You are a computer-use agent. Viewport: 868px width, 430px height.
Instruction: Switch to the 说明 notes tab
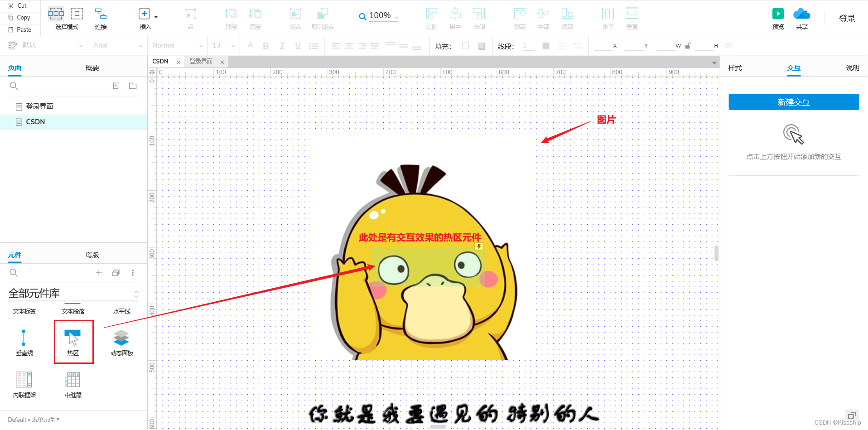(x=852, y=68)
